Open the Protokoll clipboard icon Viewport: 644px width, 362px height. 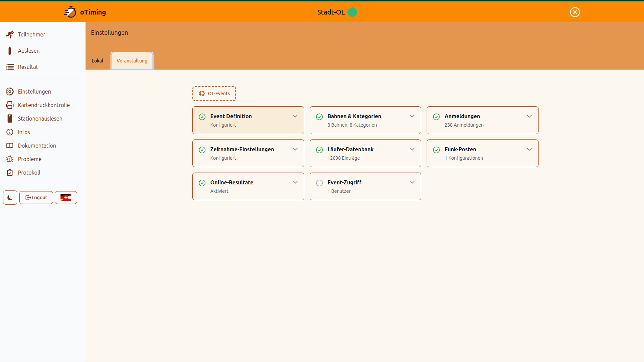(10, 173)
